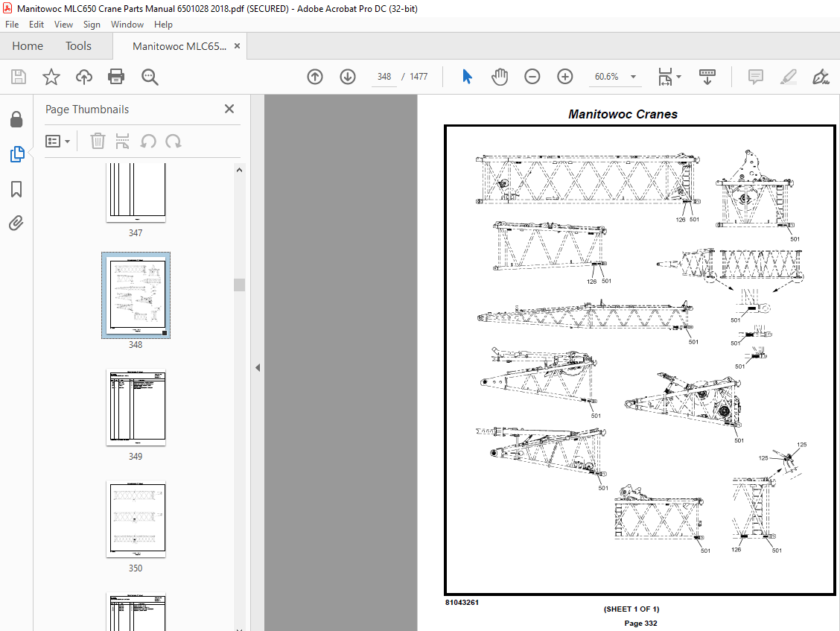840x631 pixels.
Task: Open the zoom level dropdown arrow
Action: [633, 77]
